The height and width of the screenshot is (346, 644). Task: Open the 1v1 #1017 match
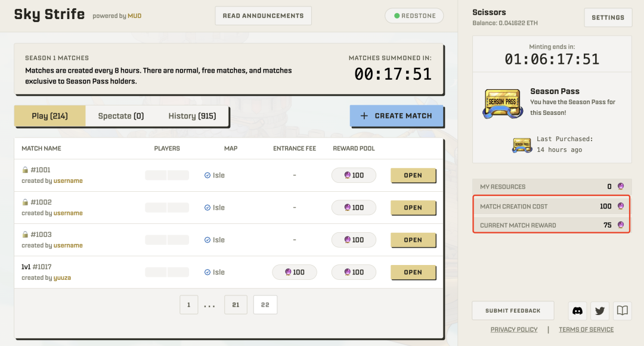click(413, 272)
